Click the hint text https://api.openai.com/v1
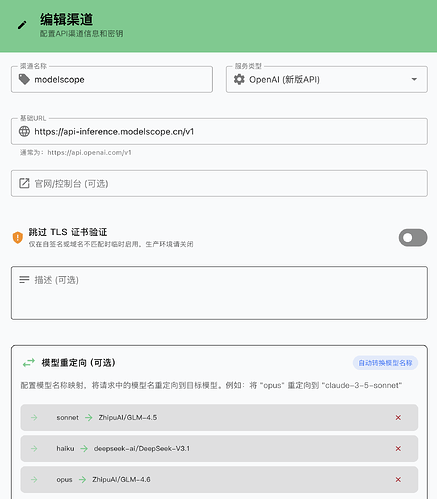 89,152
